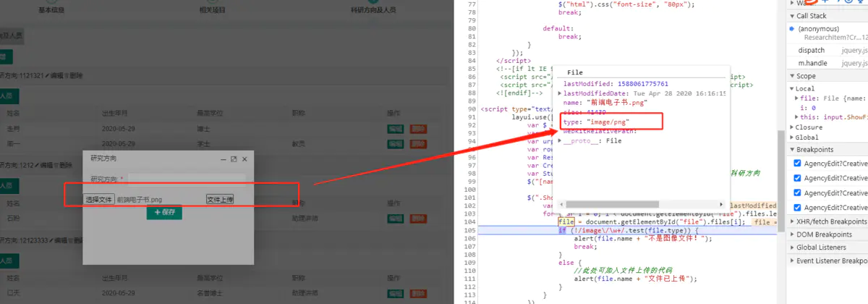This screenshot has width=868, height=304.
Task: Click green 编辑 button in 教员 row
Action: coord(395,144)
